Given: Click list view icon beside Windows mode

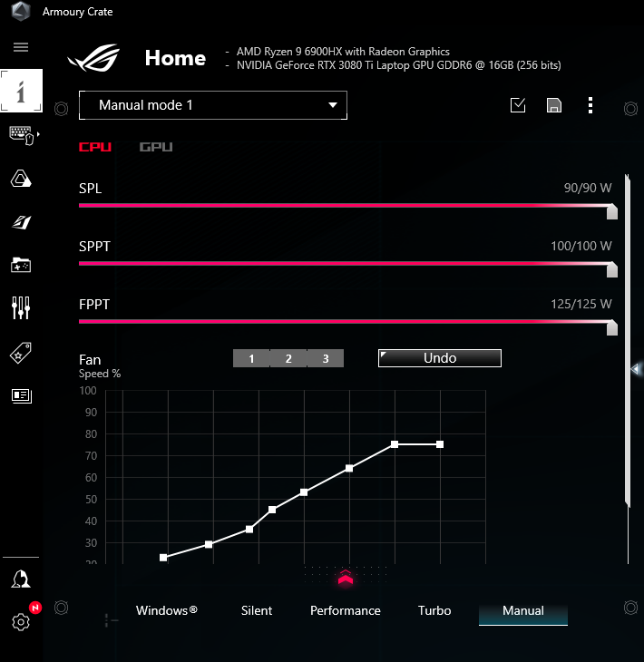Looking at the screenshot, I should click(112, 619).
